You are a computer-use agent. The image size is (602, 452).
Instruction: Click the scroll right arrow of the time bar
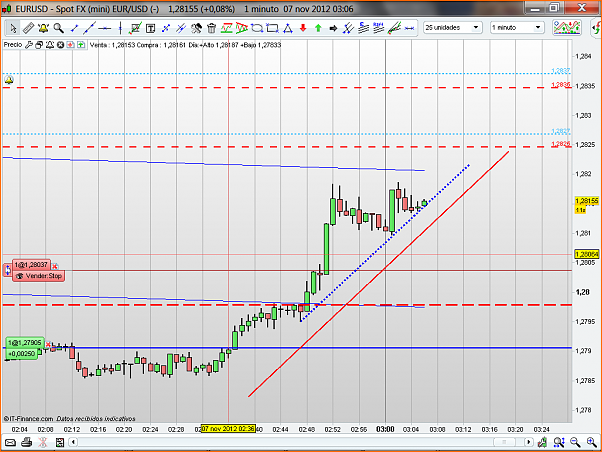click(x=529, y=442)
